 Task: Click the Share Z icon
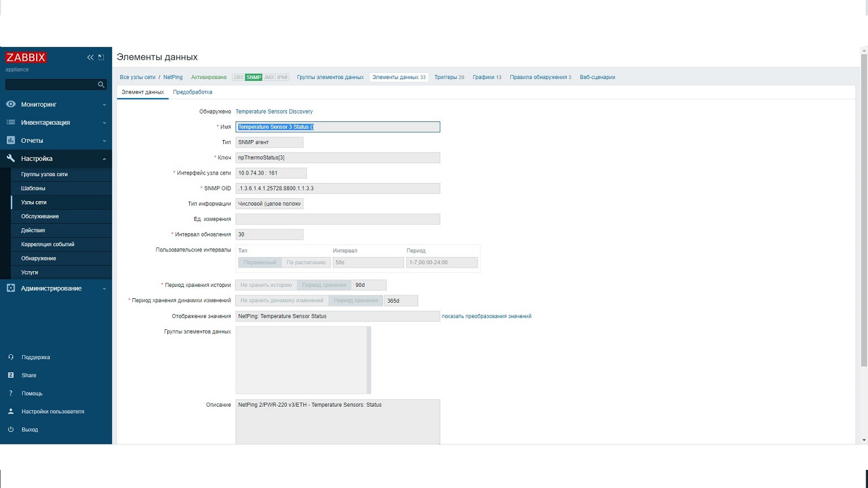point(11,375)
